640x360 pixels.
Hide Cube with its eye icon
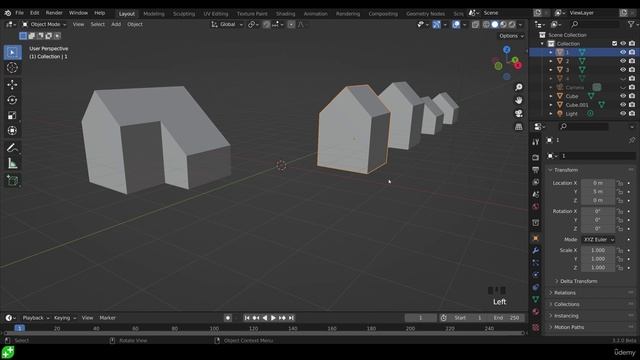tap(623, 96)
